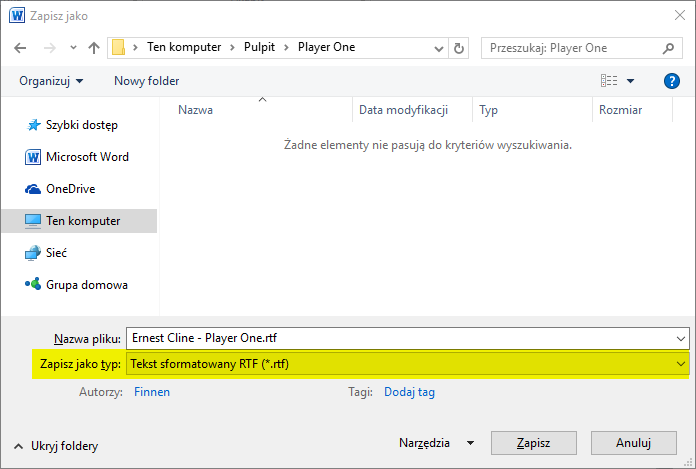
Task: Click the Ten komputer monitor icon
Action: point(33,221)
